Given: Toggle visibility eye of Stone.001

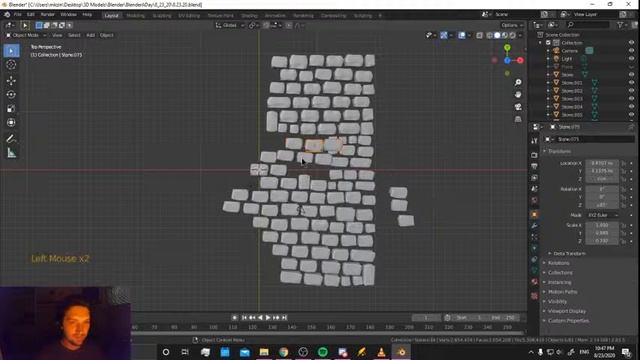Looking at the screenshot, I should pyautogui.click(x=631, y=83).
